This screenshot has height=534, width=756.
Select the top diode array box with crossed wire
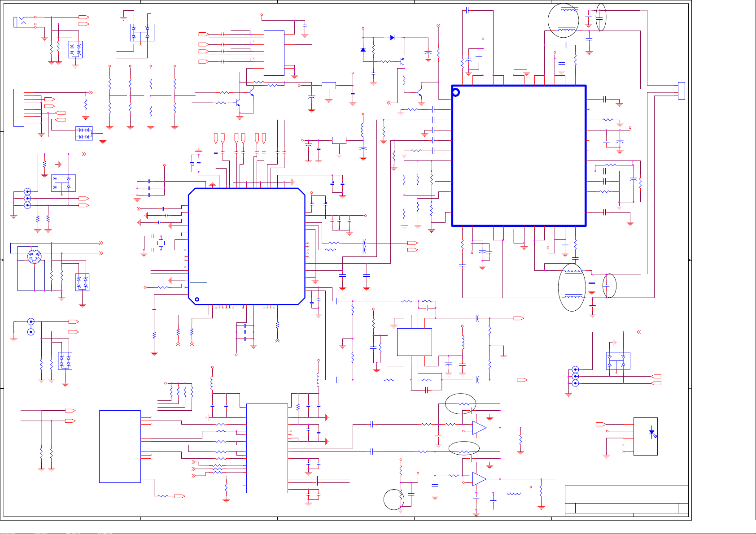point(142,32)
